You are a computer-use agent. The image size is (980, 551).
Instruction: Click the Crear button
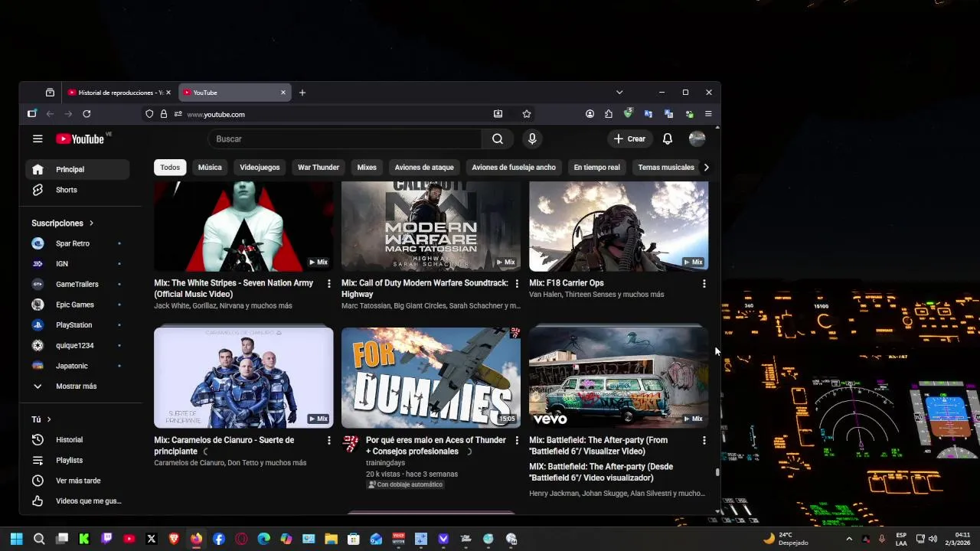click(629, 139)
